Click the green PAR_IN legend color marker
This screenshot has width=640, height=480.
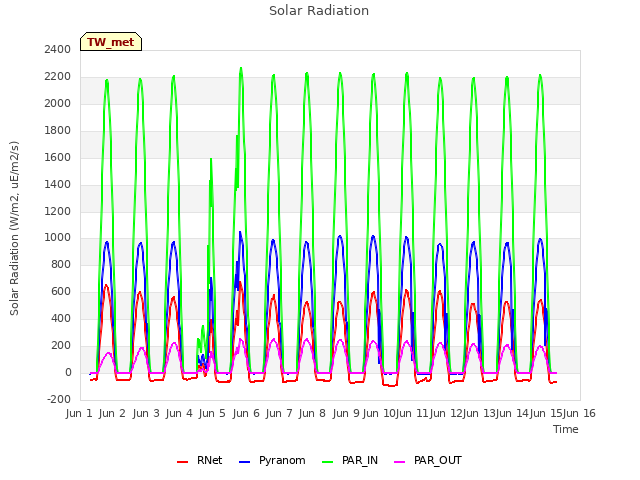pos(327,462)
